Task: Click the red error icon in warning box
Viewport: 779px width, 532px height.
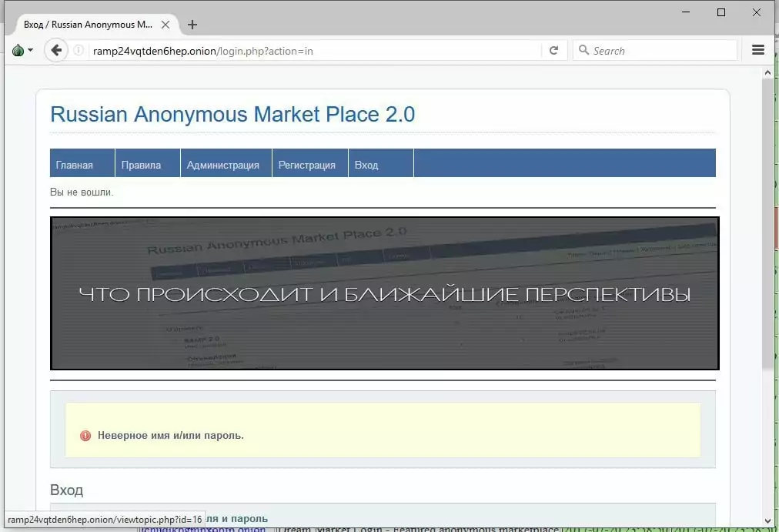Action: 85,436
